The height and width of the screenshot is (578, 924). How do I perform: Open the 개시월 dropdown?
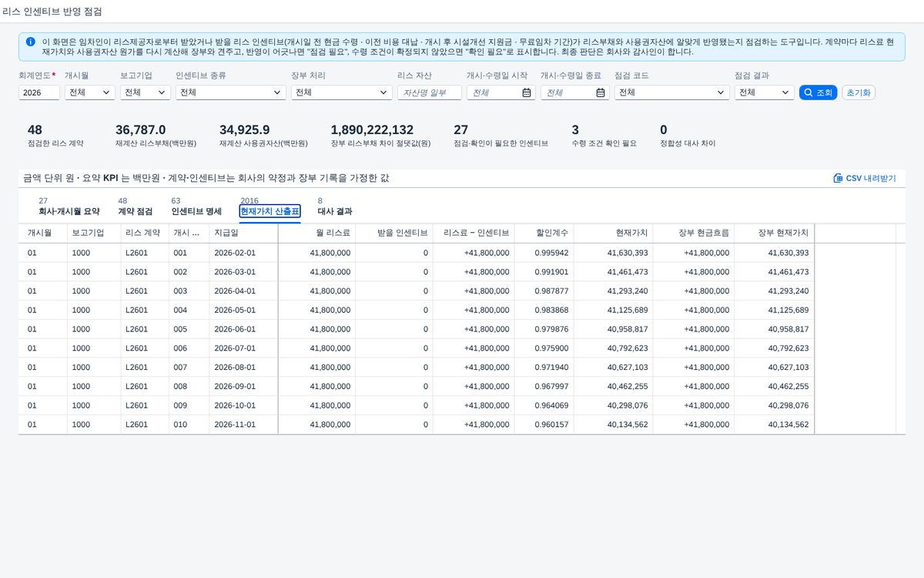pyautogui.click(x=89, y=92)
